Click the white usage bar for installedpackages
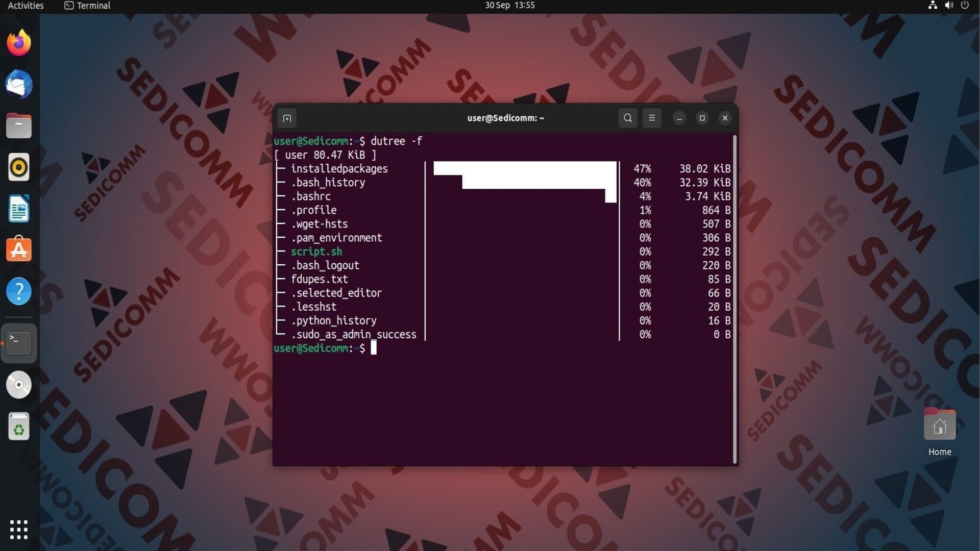Viewport: 980px width, 551px height. [x=525, y=168]
